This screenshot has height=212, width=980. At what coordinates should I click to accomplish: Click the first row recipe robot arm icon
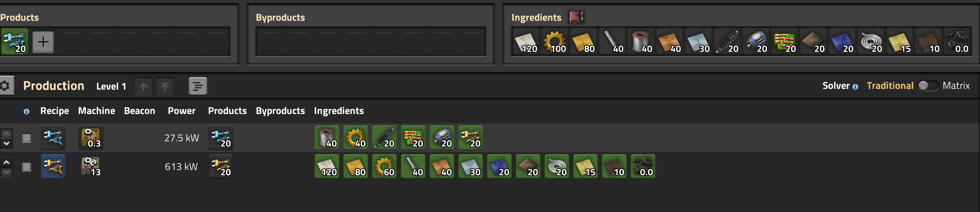[53, 138]
